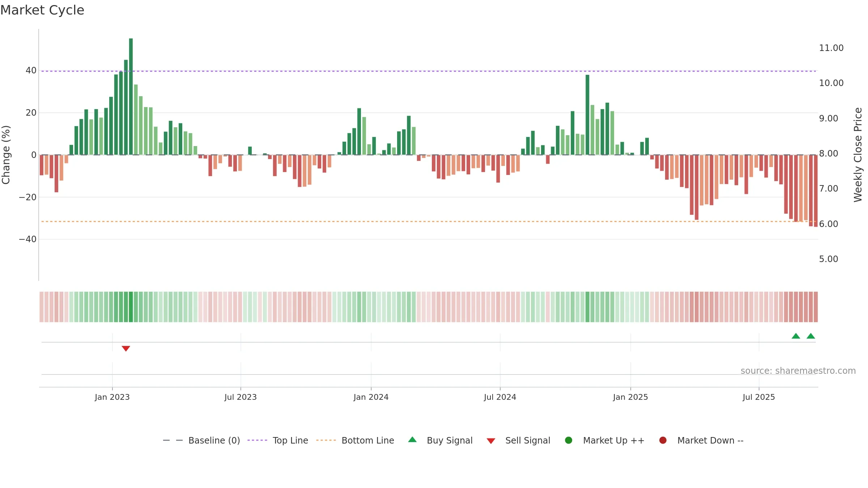Click the 10.00 price tick on the right axis
This screenshot has width=868, height=488.
831,83
